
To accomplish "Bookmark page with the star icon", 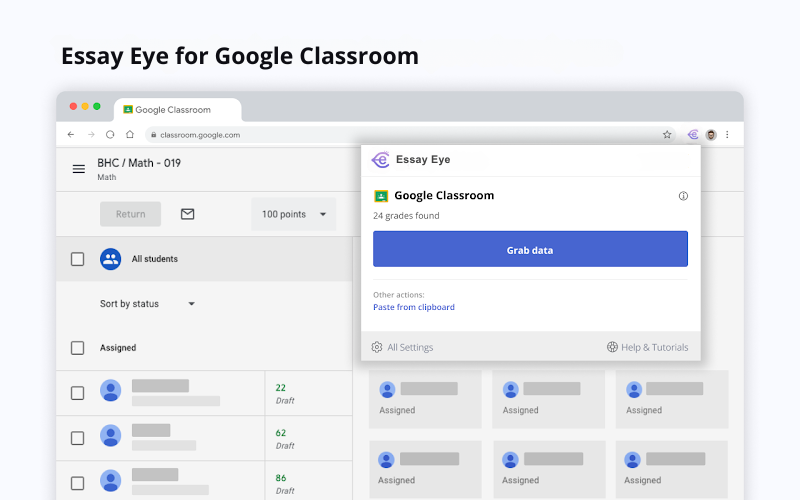I will click(x=667, y=135).
